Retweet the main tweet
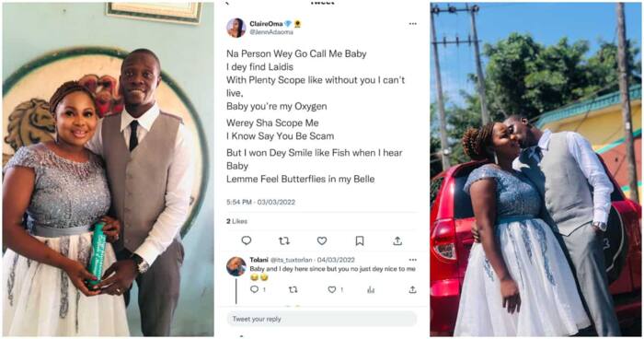644x339 pixels. point(284,240)
